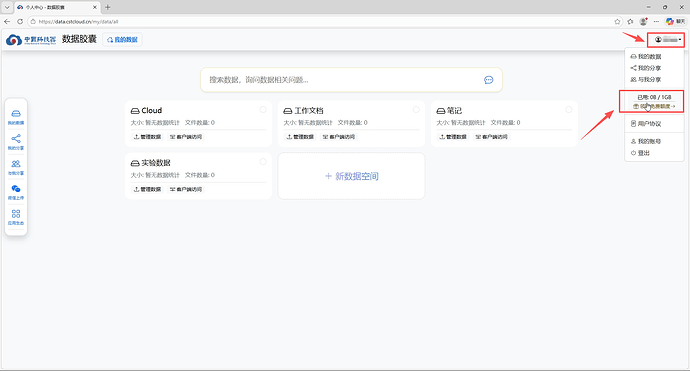The width and height of the screenshot is (690, 371).
Task: Open the browser more options menu
Action: (656, 21)
